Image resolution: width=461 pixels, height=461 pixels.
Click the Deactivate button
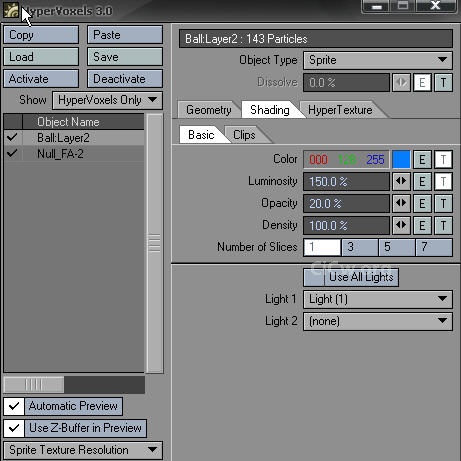(125, 79)
